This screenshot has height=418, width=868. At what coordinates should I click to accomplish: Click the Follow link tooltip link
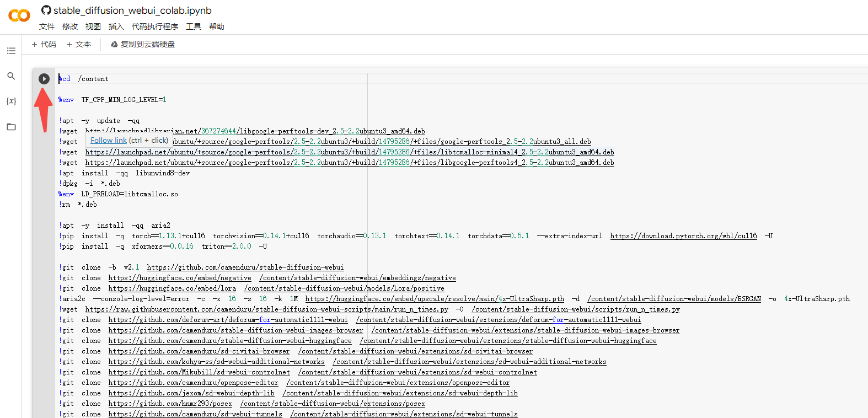[109, 141]
